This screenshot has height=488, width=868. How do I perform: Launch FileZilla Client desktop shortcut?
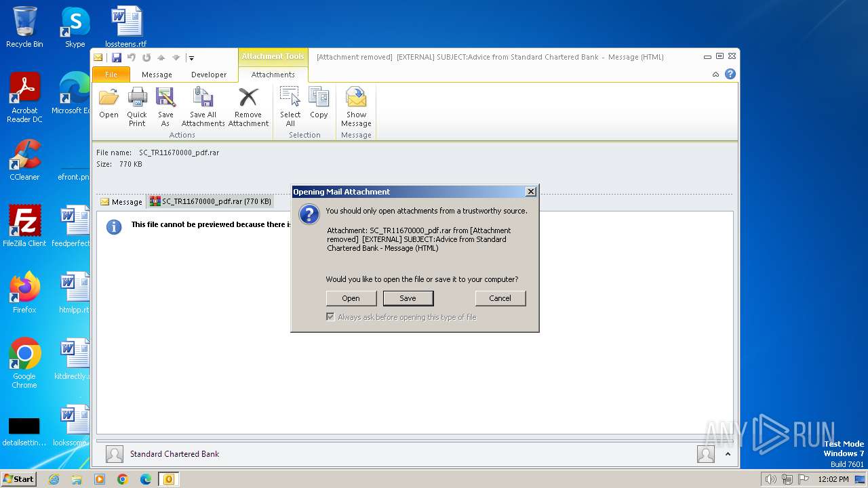click(x=24, y=226)
